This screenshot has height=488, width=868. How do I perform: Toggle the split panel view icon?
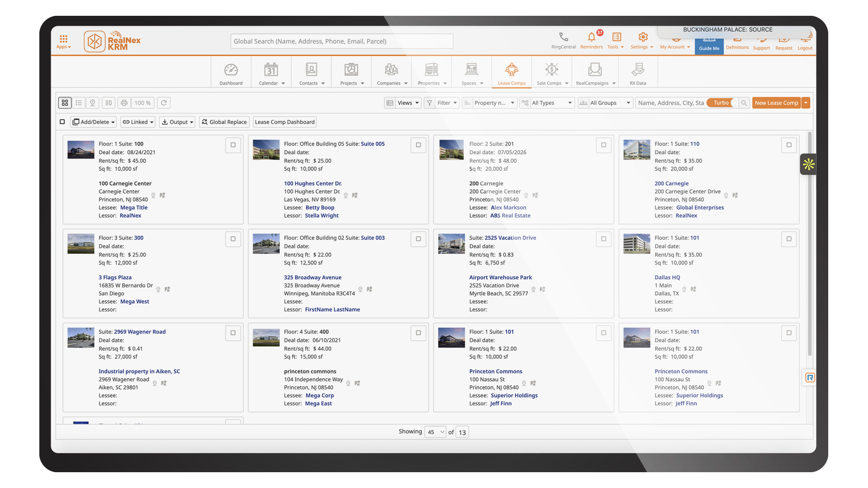tap(108, 103)
